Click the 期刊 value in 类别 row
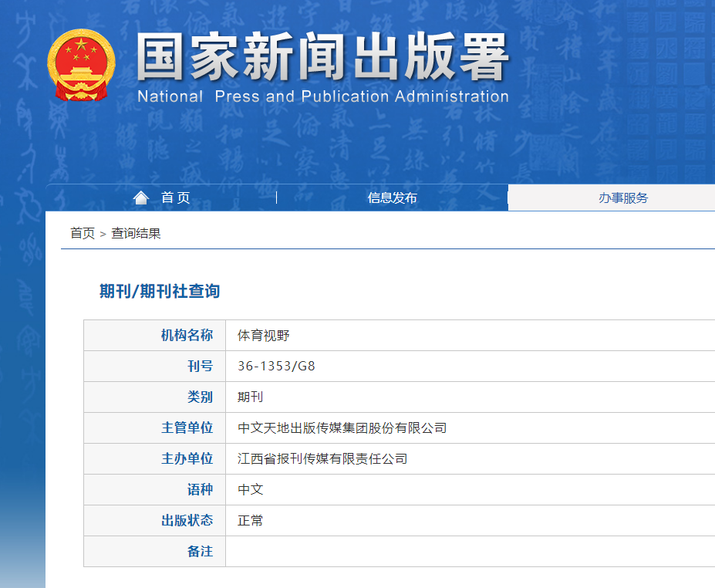 (x=250, y=397)
